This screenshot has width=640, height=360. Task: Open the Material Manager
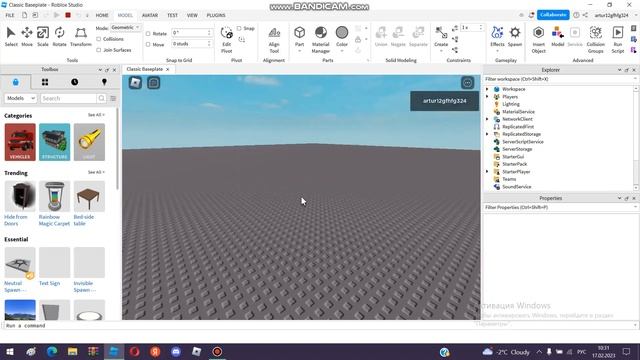[x=321, y=40]
